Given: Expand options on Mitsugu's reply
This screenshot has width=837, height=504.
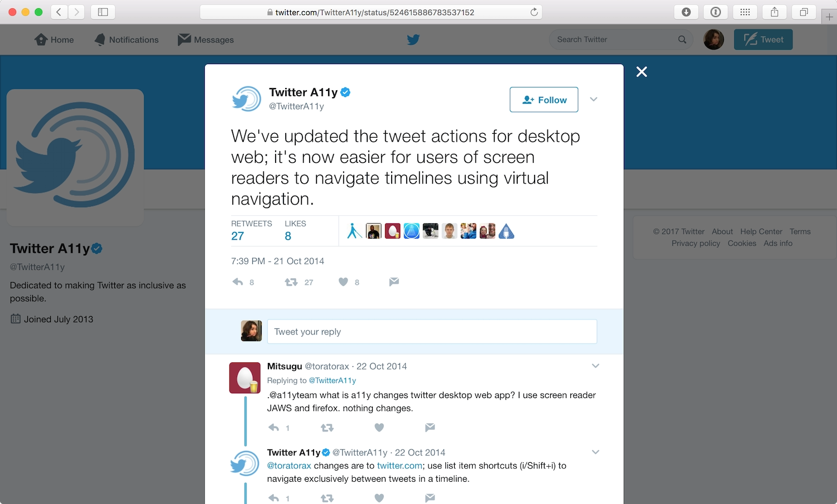Looking at the screenshot, I should 595,366.
